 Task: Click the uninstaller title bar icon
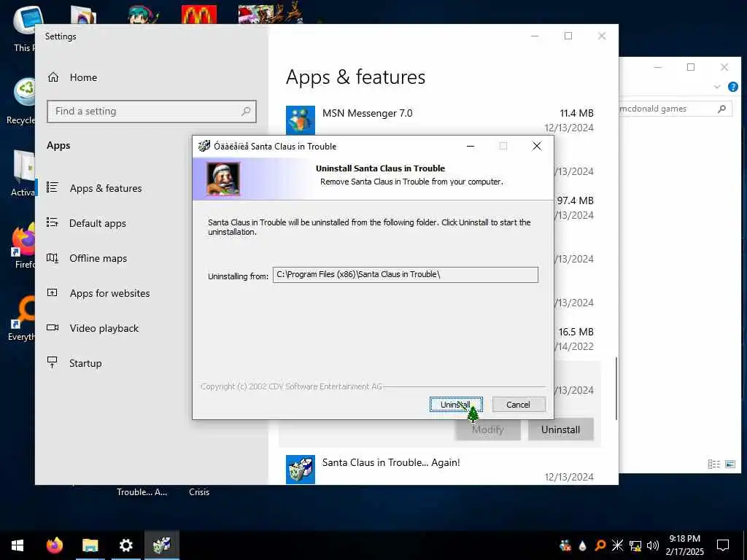(x=204, y=146)
